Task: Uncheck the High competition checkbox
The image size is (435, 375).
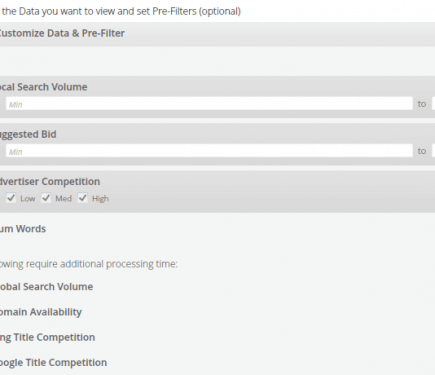Action: pyautogui.click(x=83, y=198)
